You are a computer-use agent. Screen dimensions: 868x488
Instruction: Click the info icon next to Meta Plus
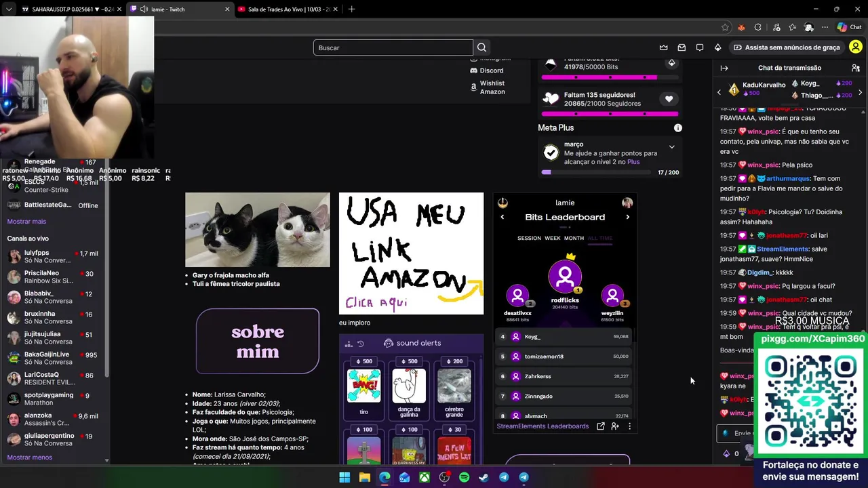point(677,127)
